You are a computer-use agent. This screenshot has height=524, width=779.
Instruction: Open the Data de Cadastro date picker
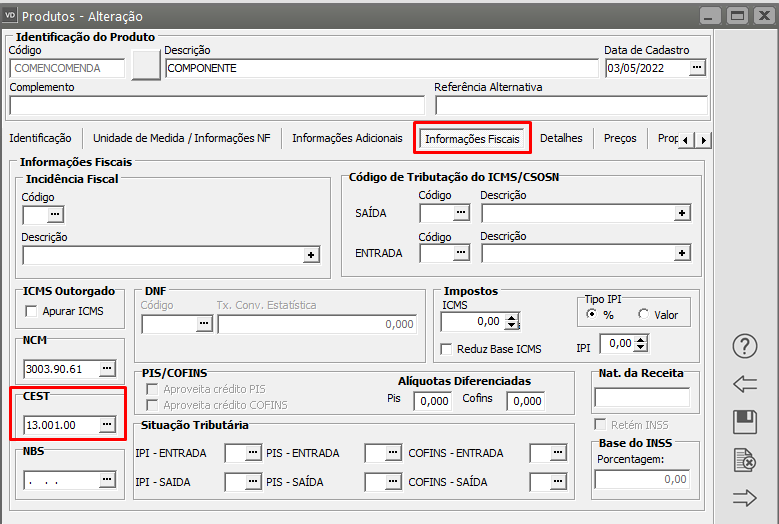coord(697,68)
